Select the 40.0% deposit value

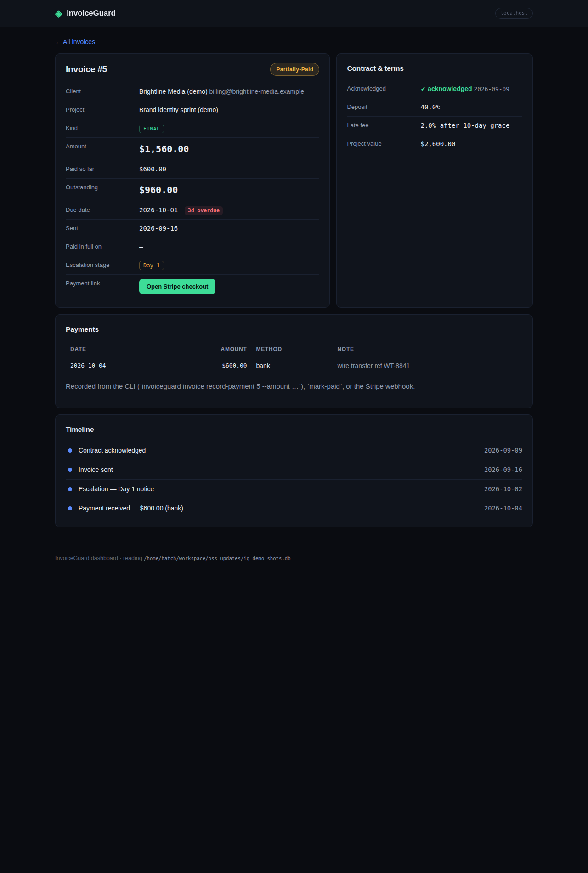click(430, 107)
